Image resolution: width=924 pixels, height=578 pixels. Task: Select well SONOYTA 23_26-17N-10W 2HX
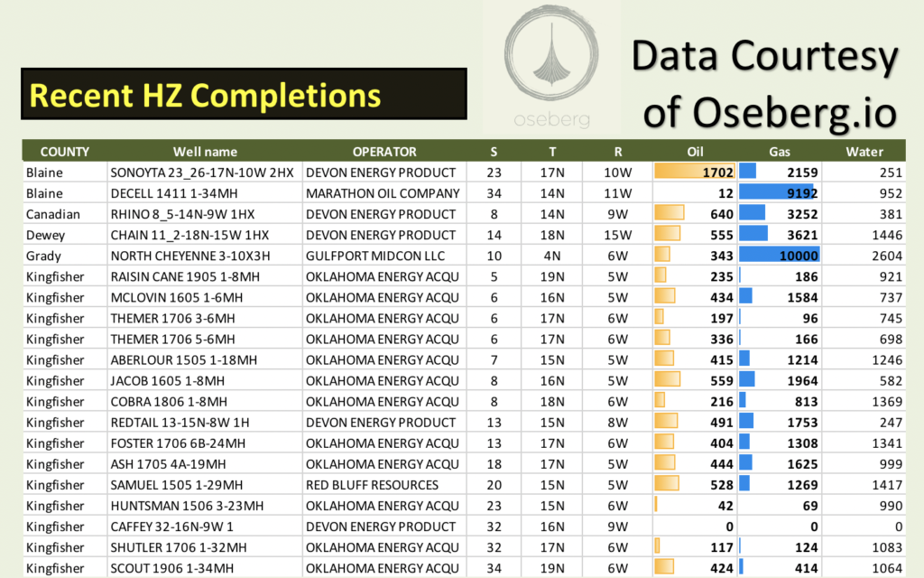(x=202, y=172)
